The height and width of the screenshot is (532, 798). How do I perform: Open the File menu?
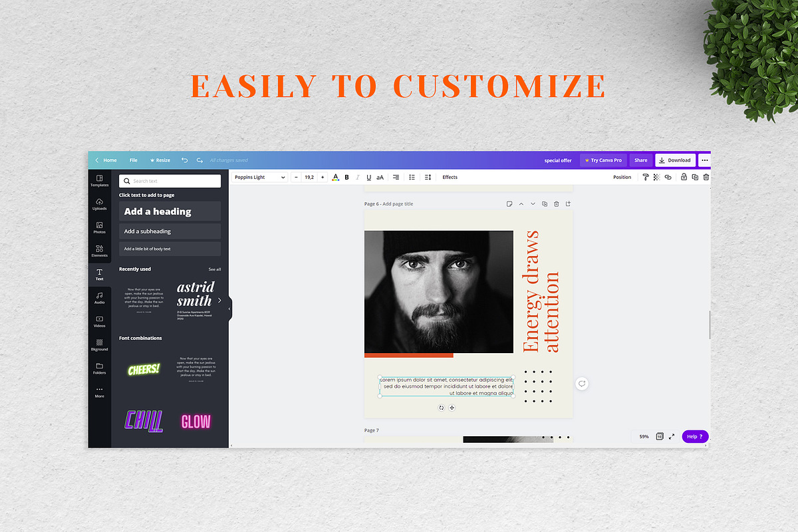[x=134, y=160]
